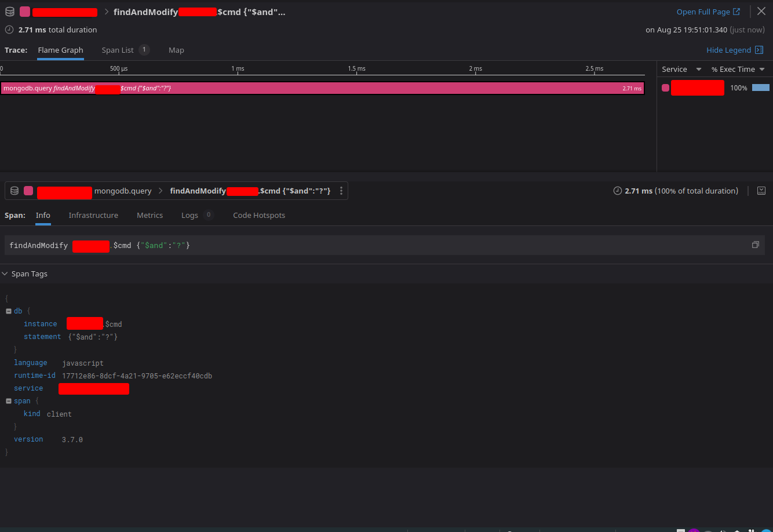
Task: Collapse the db tag group
Action: click(9, 311)
